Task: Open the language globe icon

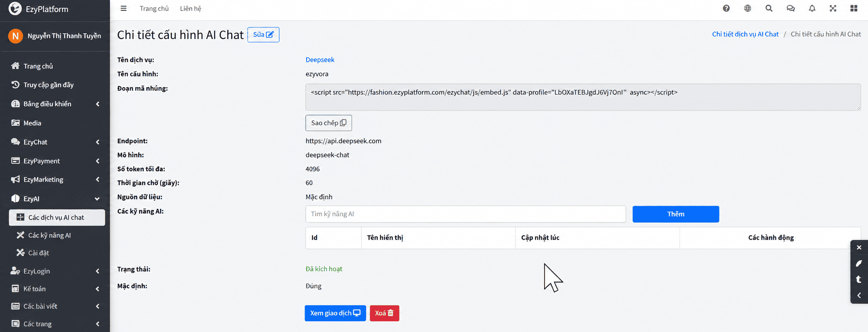Action: (x=748, y=8)
